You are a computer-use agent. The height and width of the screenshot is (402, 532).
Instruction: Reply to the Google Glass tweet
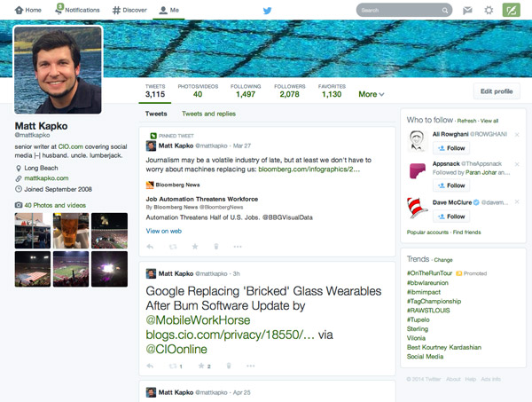click(150, 366)
